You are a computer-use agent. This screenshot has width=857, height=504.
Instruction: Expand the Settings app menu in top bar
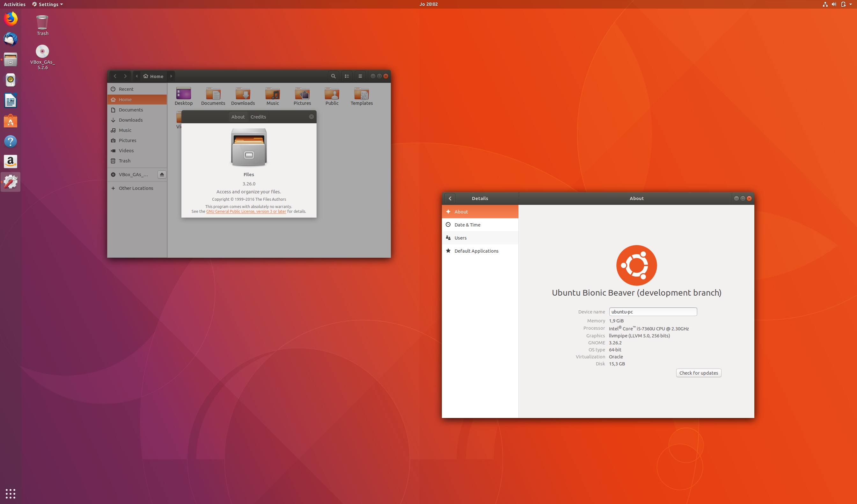48,4
